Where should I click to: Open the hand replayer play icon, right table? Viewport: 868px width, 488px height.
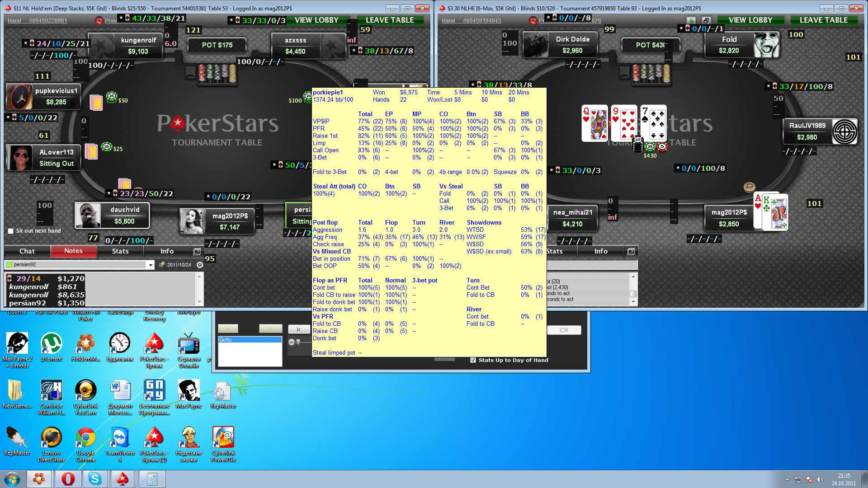point(691,20)
